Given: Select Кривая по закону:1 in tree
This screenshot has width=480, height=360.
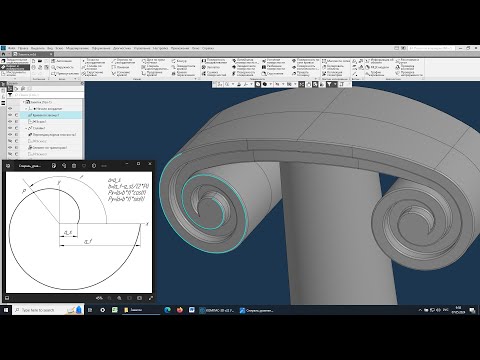Looking at the screenshot, I should (x=46, y=115).
